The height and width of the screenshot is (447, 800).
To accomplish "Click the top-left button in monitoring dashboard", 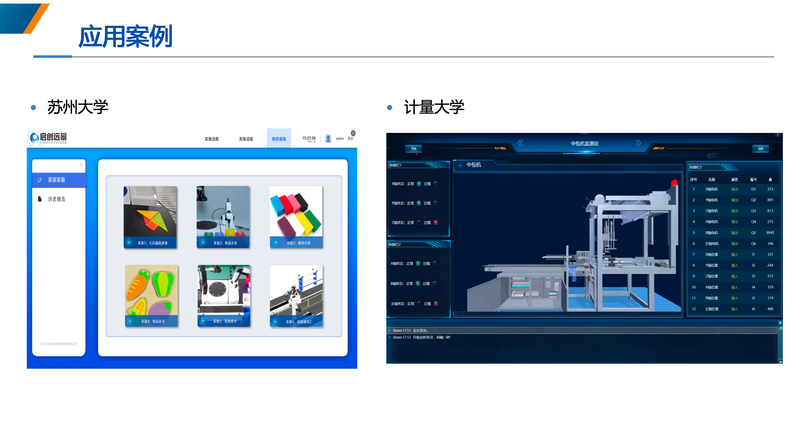I will (414, 148).
